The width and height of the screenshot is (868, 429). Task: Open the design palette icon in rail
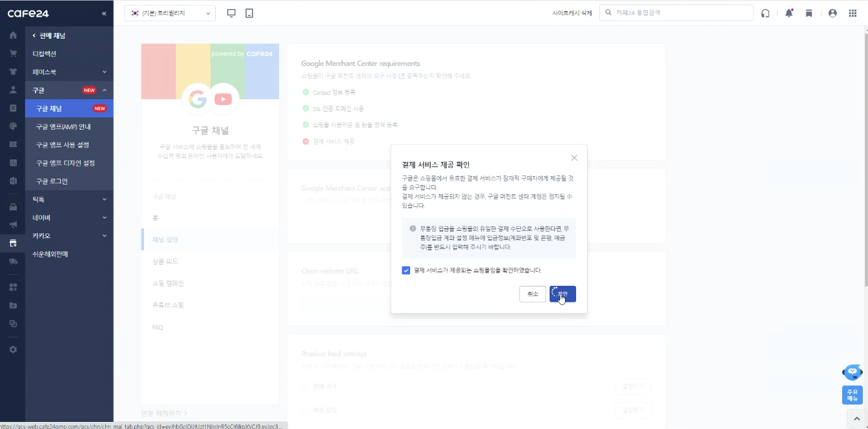coord(13,126)
